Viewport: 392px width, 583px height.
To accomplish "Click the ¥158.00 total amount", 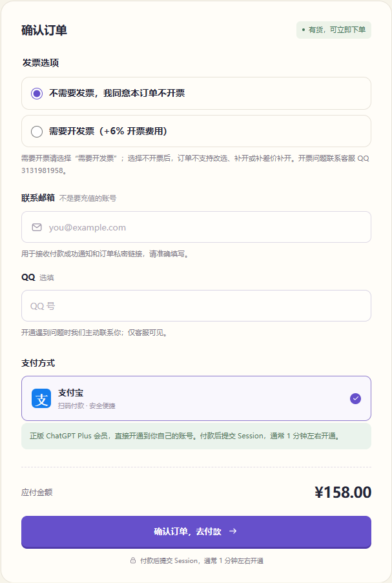I will (342, 492).
